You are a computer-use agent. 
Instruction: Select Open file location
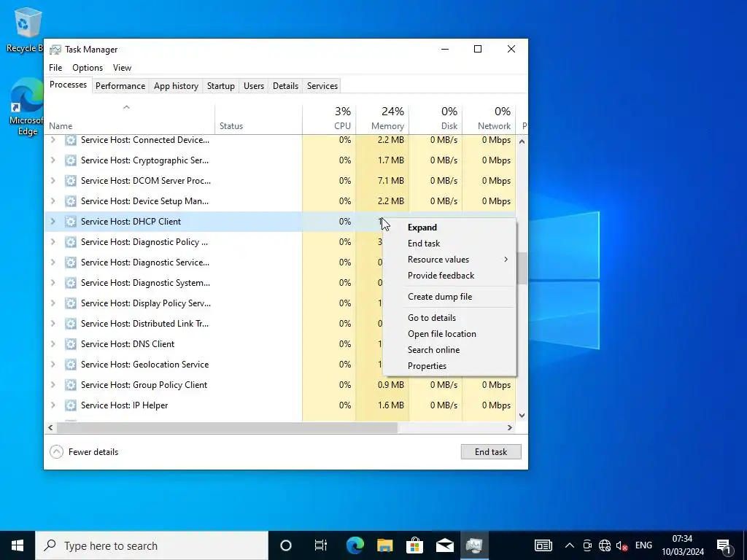[449, 334]
